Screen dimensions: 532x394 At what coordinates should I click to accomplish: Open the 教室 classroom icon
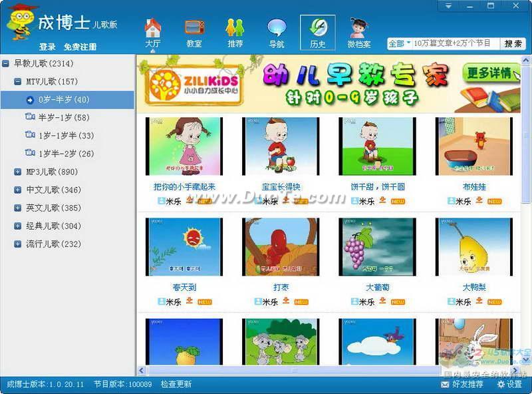[194, 33]
